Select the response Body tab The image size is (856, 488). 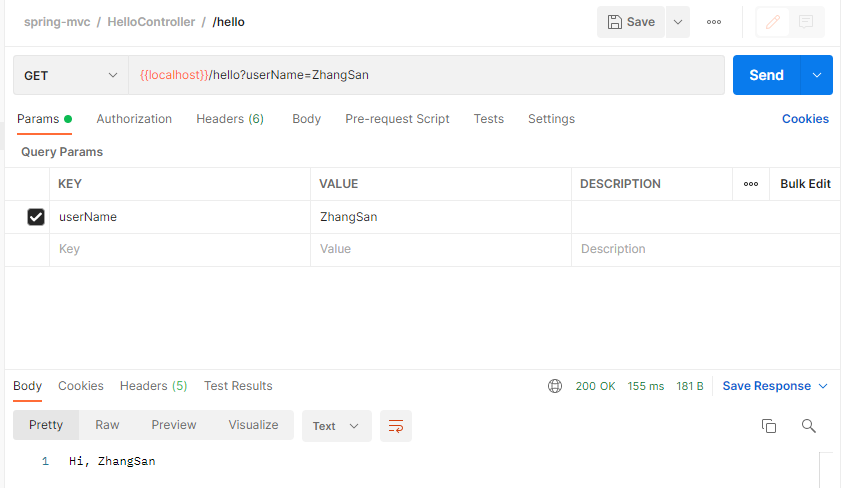point(27,386)
